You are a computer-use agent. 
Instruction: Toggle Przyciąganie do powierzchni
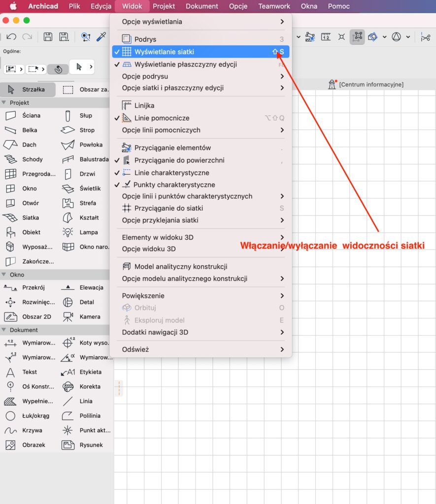201,160
